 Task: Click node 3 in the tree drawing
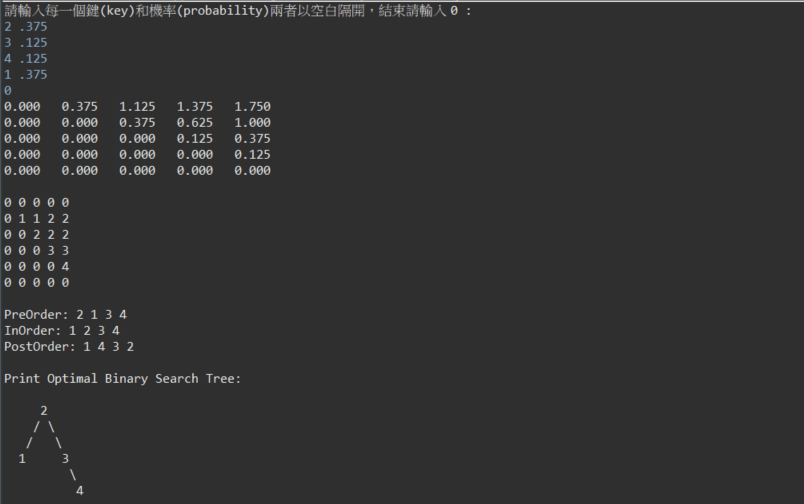65,459
